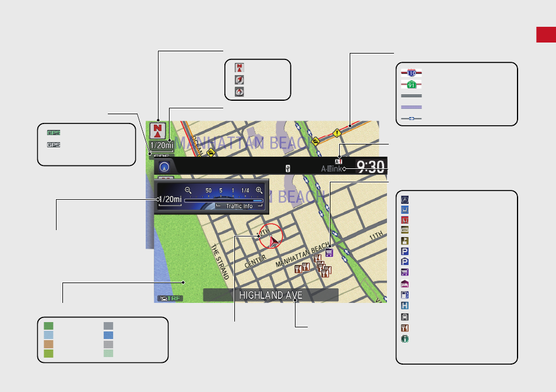Click the green information icon in legend
Viewport: 556px width, 392px height.
[404, 339]
